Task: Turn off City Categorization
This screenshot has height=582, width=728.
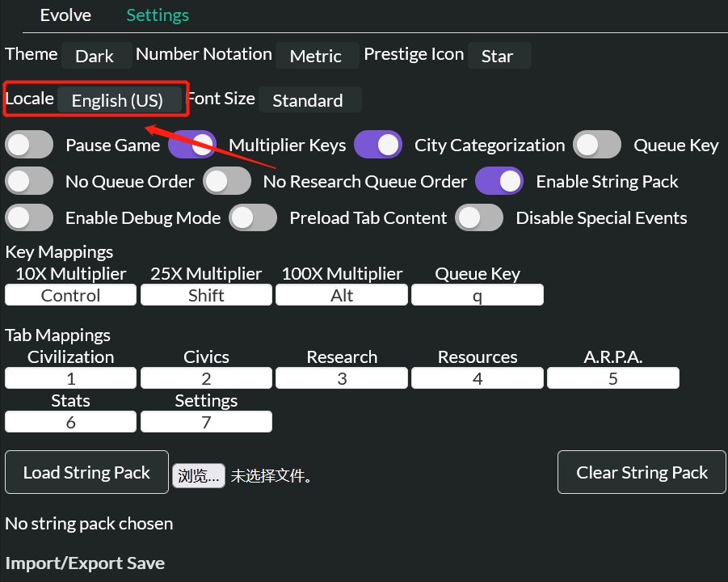Action: tap(378, 144)
